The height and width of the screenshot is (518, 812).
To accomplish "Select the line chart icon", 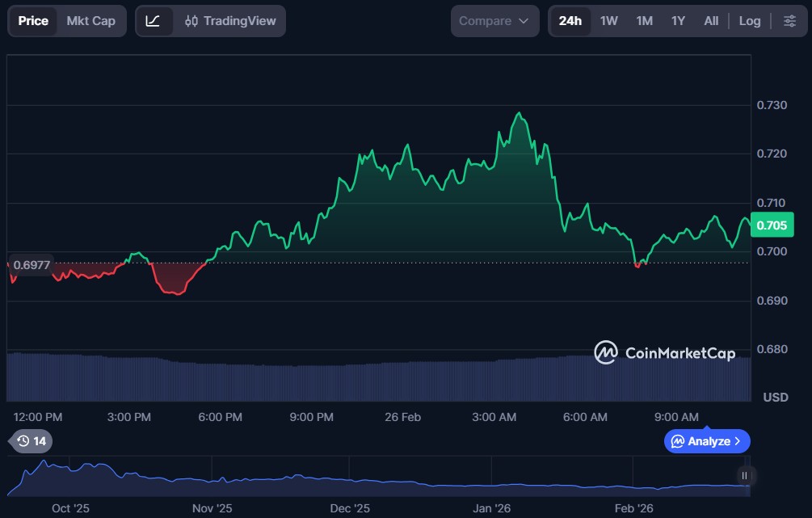I will point(153,21).
